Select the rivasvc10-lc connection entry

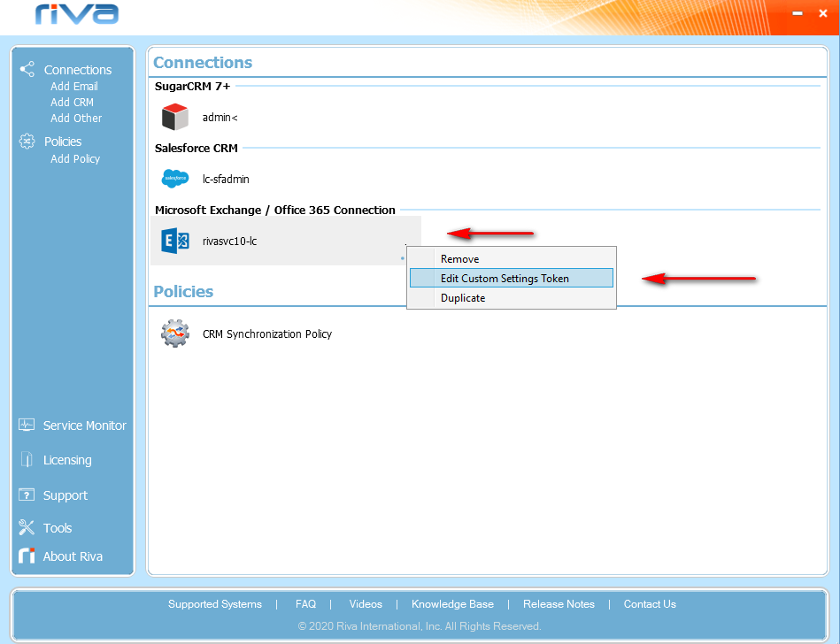[x=228, y=240]
